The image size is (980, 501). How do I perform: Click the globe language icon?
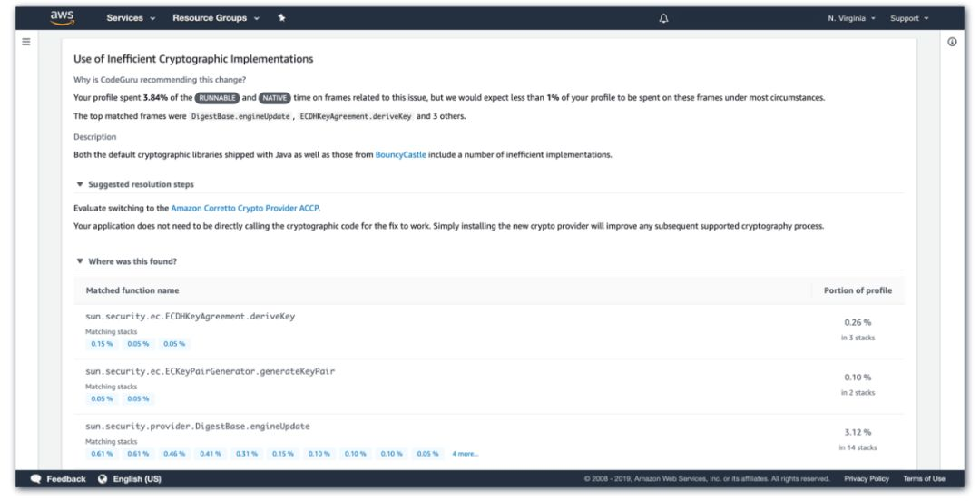pyautogui.click(x=103, y=478)
